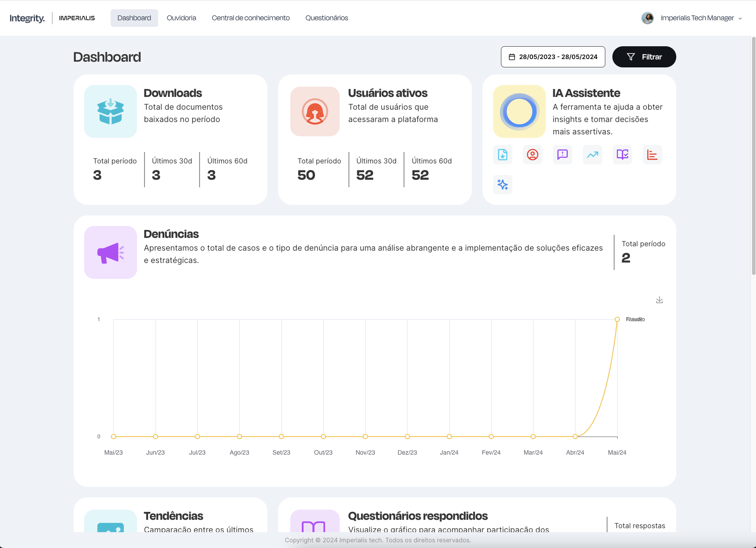Click the Denúncias megaphone icon
The width and height of the screenshot is (756, 548).
point(111,252)
